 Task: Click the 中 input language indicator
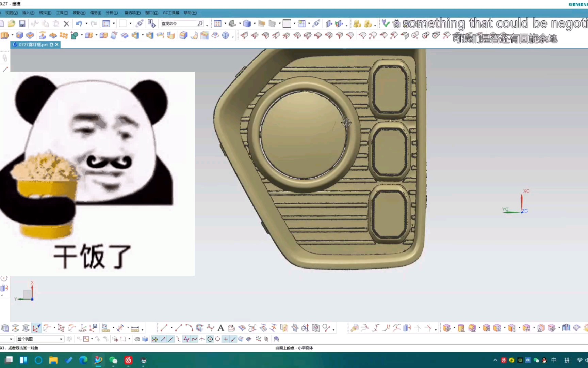click(554, 360)
